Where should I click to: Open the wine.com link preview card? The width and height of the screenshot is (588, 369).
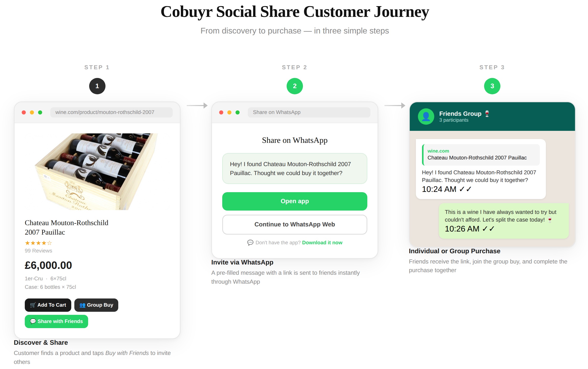click(481, 155)
